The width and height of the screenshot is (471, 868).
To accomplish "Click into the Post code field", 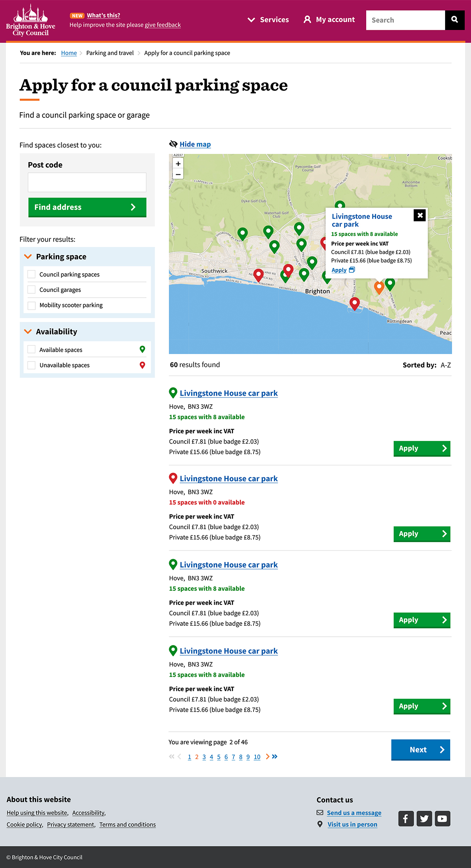I will [x=87, y=182].
